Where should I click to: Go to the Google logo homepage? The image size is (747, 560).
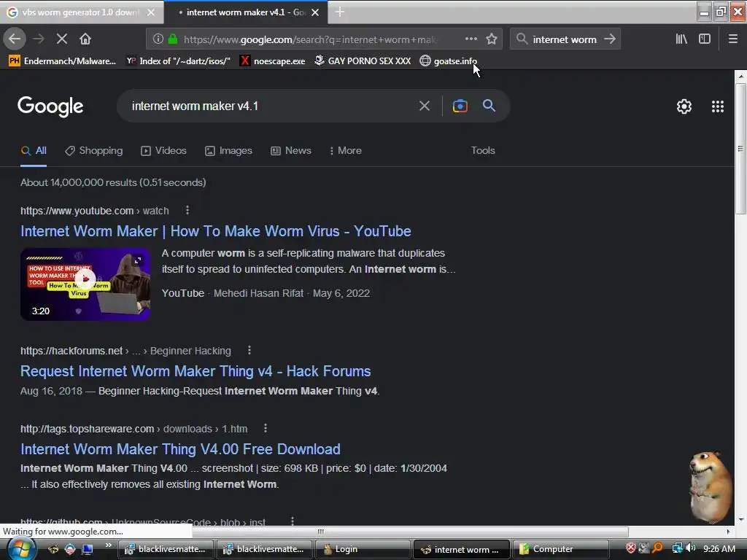[x=50, y=106]
